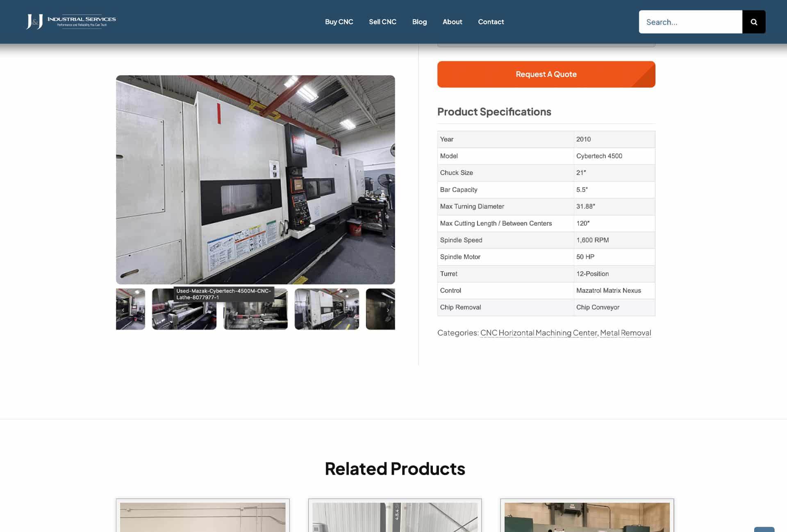
Task: Open the first related product card
Action: [x=202, y=515]
